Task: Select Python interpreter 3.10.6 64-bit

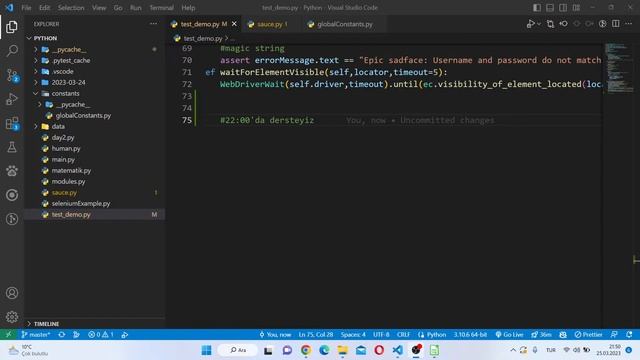Action: [470, 335]
